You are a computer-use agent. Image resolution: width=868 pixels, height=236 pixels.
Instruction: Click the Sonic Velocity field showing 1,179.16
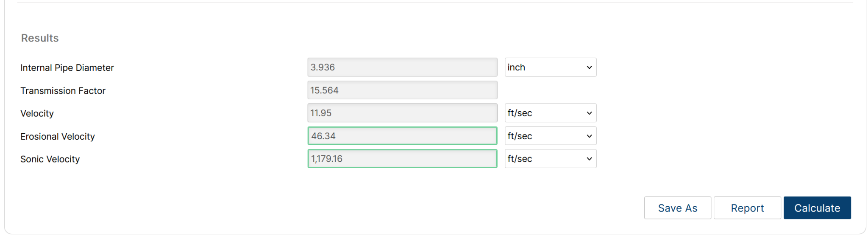click(402, 159)
